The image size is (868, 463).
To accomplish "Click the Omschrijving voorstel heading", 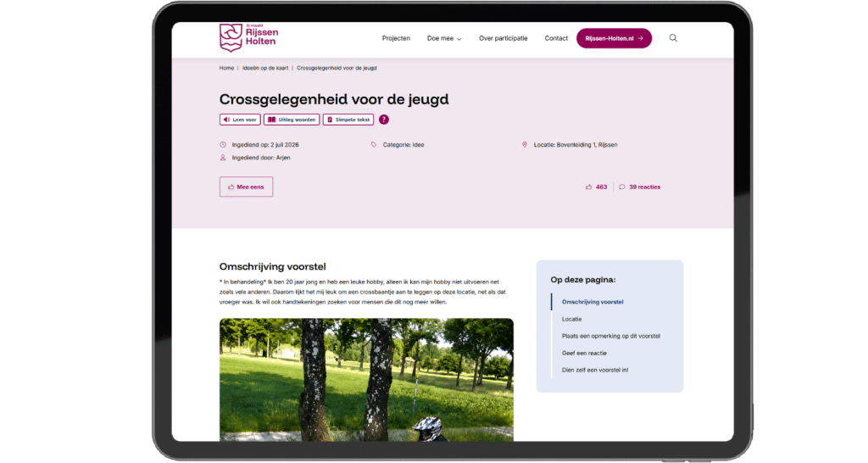I will click(272, 266).
